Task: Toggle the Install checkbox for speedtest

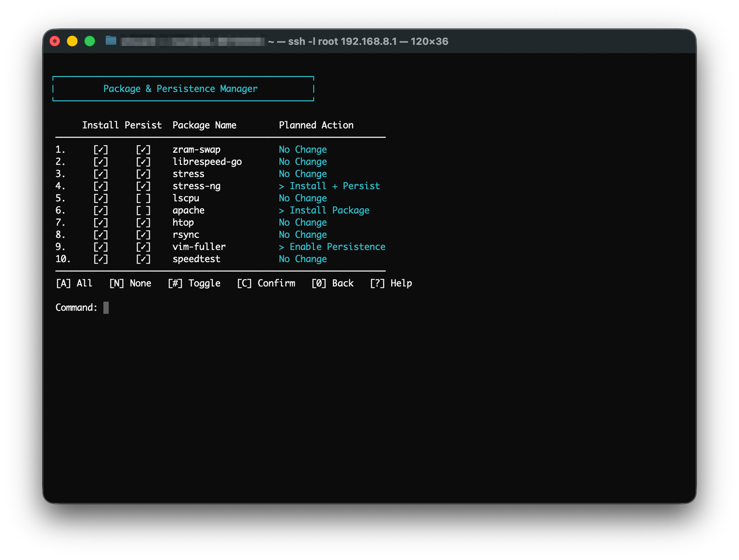Action: pyautogui.click(x=101, y=259)
